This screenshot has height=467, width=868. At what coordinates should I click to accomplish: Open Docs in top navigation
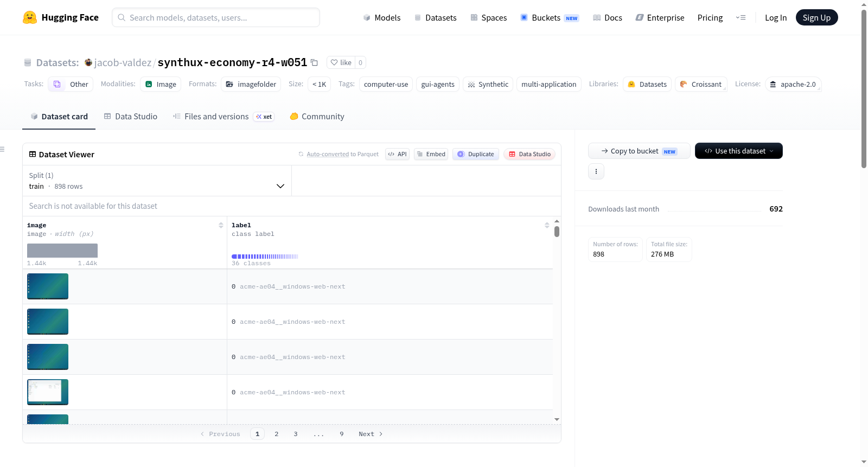[608, 17]
